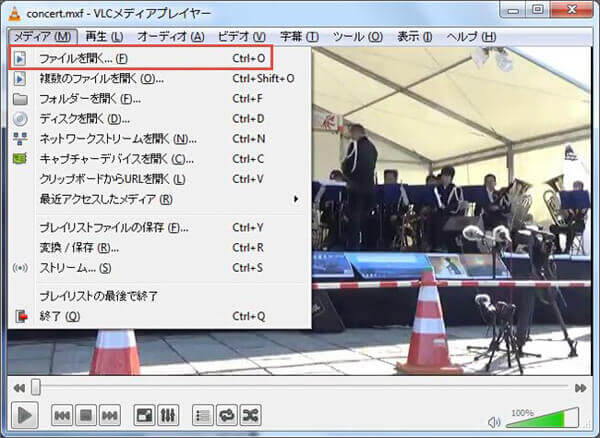
Task: Mute audio with speaker icon
Action: pos(494,422)
